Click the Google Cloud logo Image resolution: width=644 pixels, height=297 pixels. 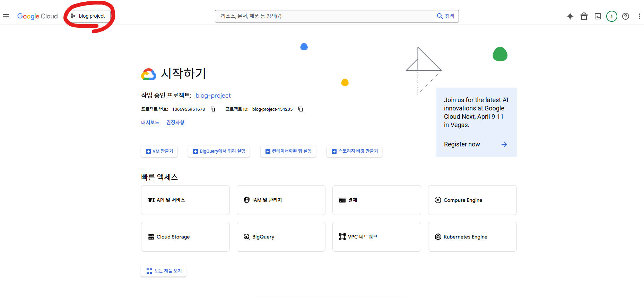point(37,16)
